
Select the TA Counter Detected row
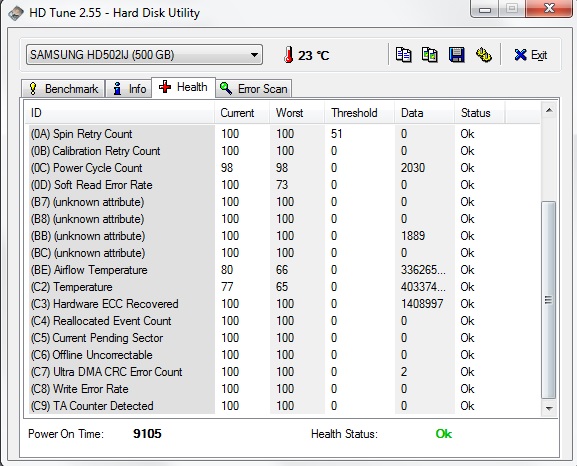coord(283,406)
